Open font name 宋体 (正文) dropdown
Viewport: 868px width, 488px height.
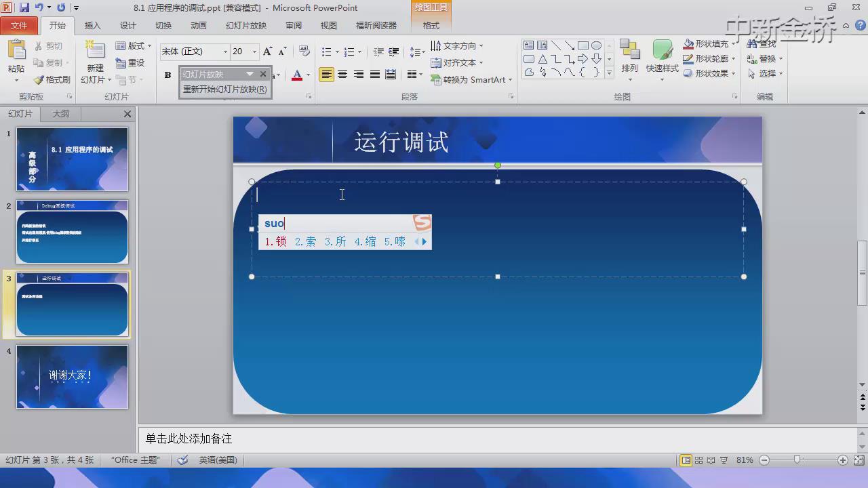[x=225, y=52]
